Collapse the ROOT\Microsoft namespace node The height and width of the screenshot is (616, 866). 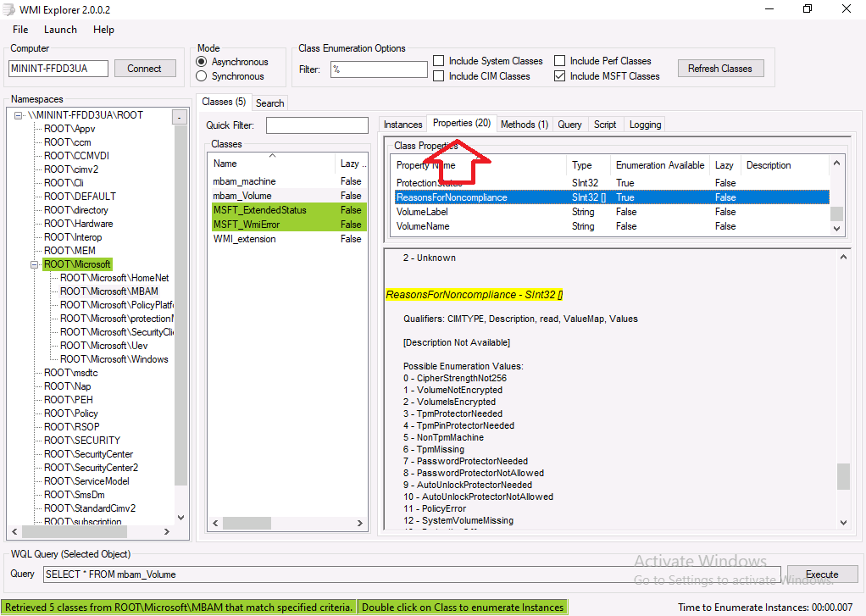click(x=34, y=264)
